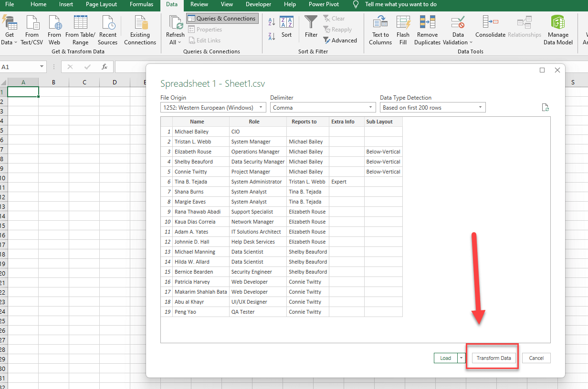Toggle the Queries & Connections pane
588x389 pixels.
click(222, 18)
